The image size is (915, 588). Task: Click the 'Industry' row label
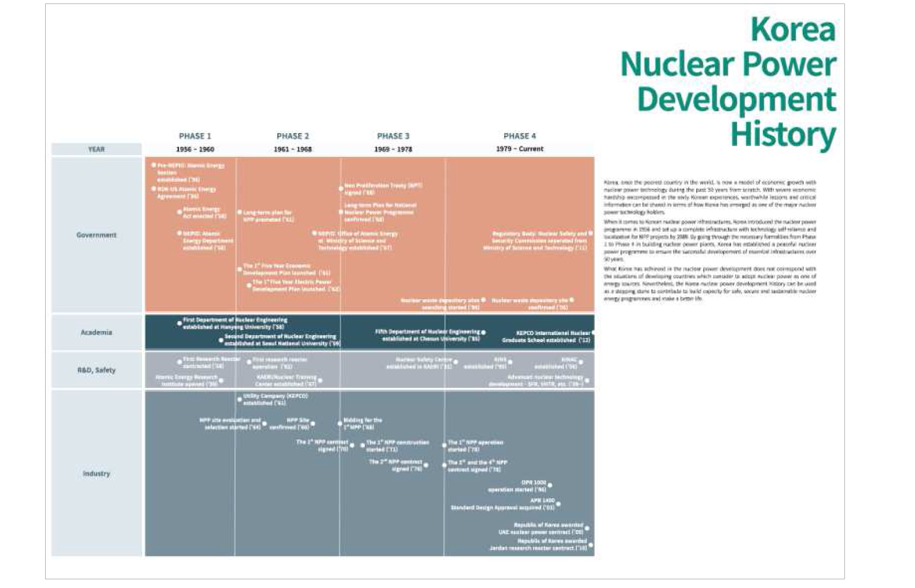coord(96,473)
